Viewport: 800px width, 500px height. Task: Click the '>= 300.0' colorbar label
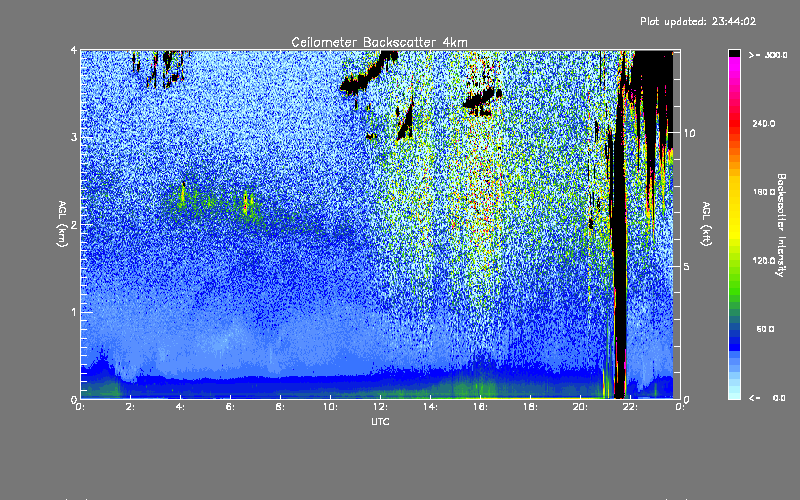(x=768, y=55)
